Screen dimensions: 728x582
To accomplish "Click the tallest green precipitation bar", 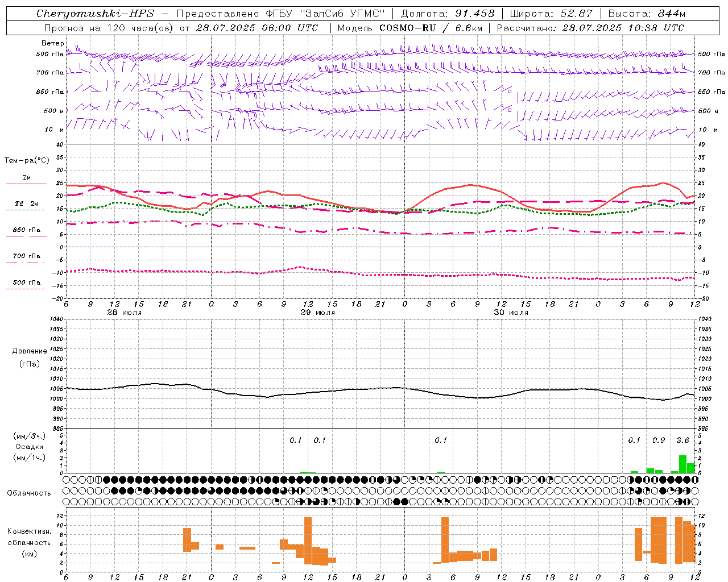I will click(682, 464).
